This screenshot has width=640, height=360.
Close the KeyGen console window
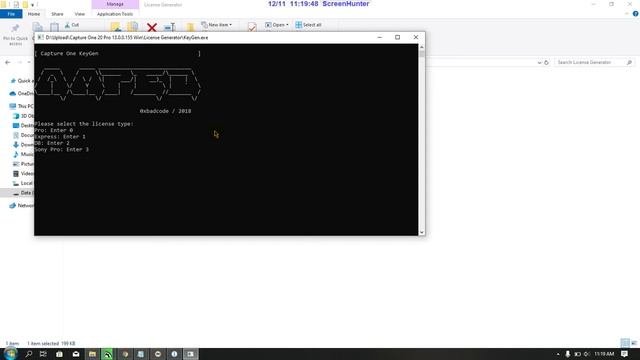tap(416, 37)
